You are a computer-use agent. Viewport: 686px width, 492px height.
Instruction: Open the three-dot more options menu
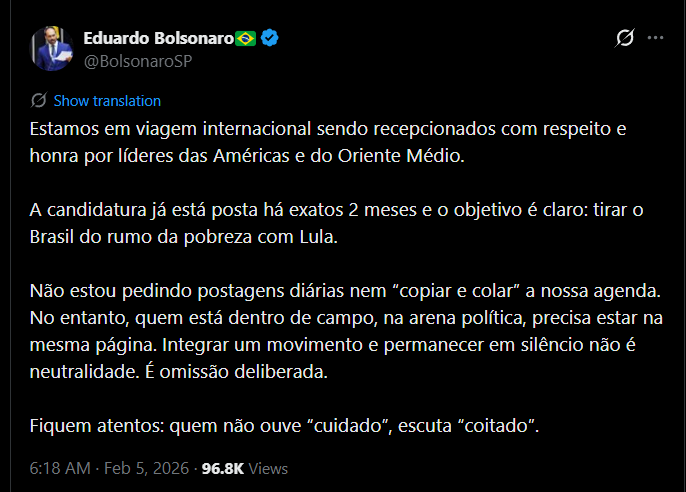(x=656, y=38)
